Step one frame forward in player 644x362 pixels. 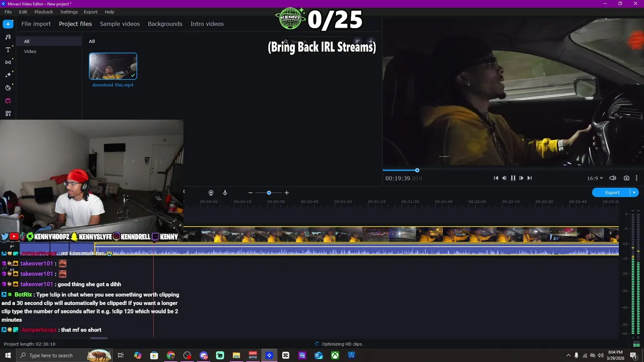(521, 178)
